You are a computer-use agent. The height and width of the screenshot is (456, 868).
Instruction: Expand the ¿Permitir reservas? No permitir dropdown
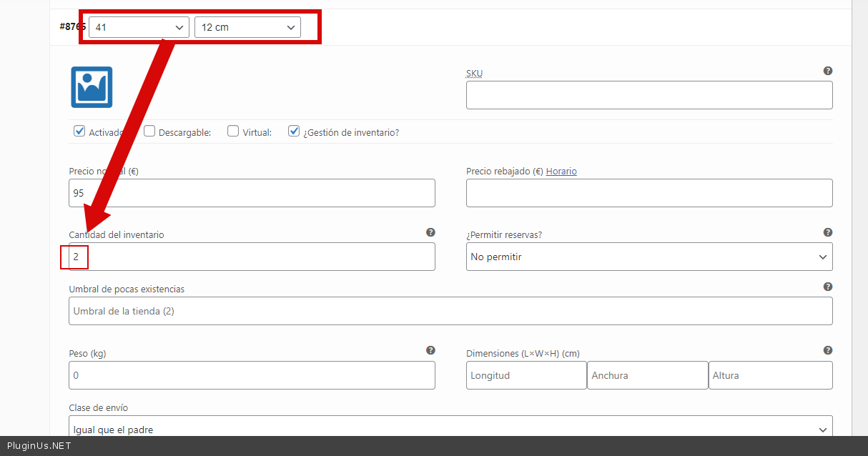pos(648,257)
